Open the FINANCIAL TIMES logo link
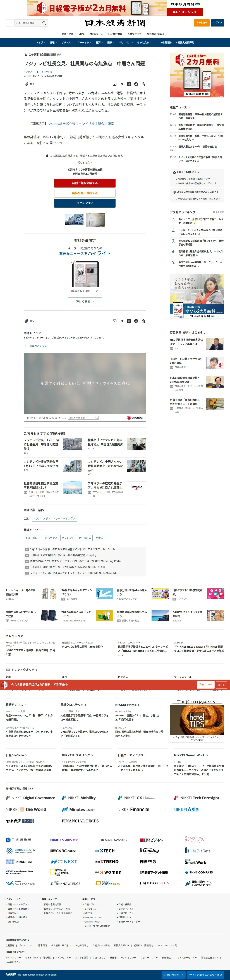230x980 pixels. point(80,821)
